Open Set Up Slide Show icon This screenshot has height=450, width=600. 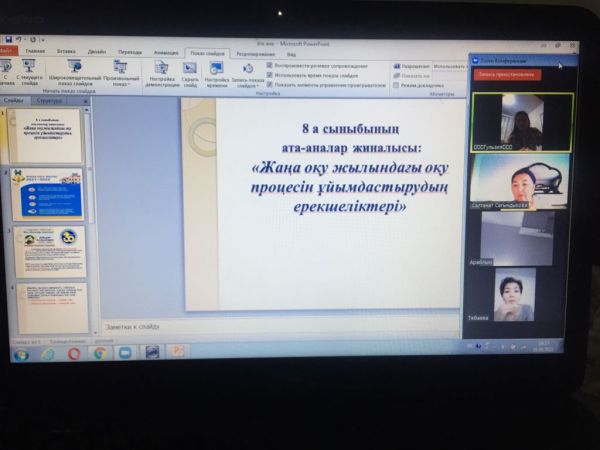(161, 70)
